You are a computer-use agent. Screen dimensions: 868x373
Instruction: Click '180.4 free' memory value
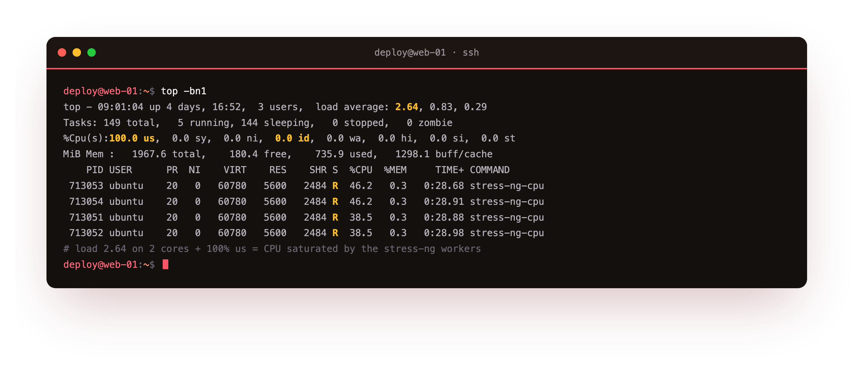(258, 154)
